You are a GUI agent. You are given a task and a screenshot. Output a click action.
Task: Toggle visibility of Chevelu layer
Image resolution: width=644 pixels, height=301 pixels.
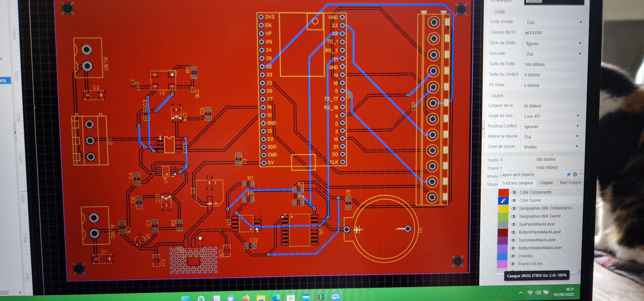click(x=513, y=256)
